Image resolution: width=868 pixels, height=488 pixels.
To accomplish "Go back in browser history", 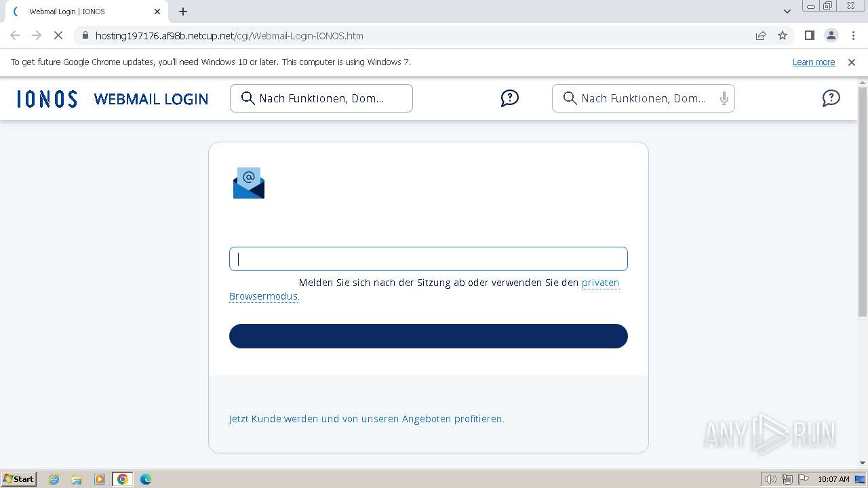I will 15,36.
